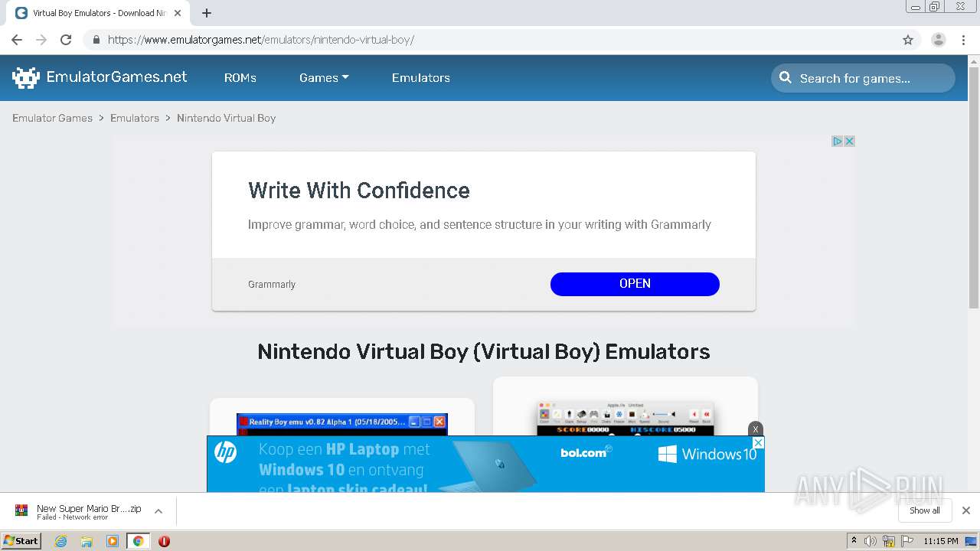Dismiss the HP banner with round X button
This screenshot has height=551, width=980.
[756, 429]
